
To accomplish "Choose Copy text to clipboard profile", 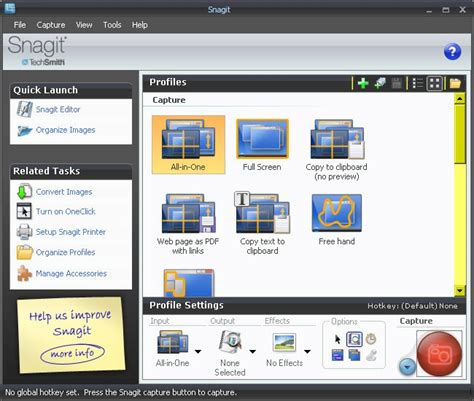I will click(262, 223).
